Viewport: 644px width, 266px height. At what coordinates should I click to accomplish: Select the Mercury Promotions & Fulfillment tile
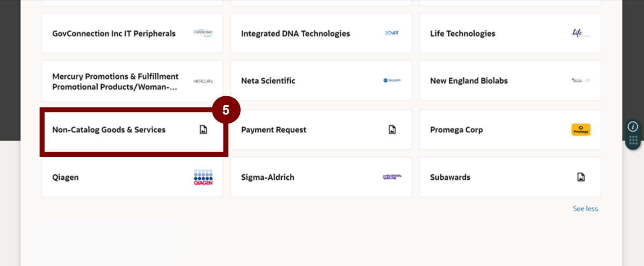[x=132, y=81]
